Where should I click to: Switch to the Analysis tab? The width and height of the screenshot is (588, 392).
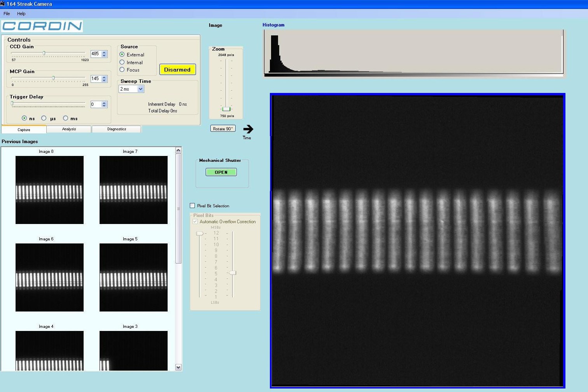pos(69,129)
